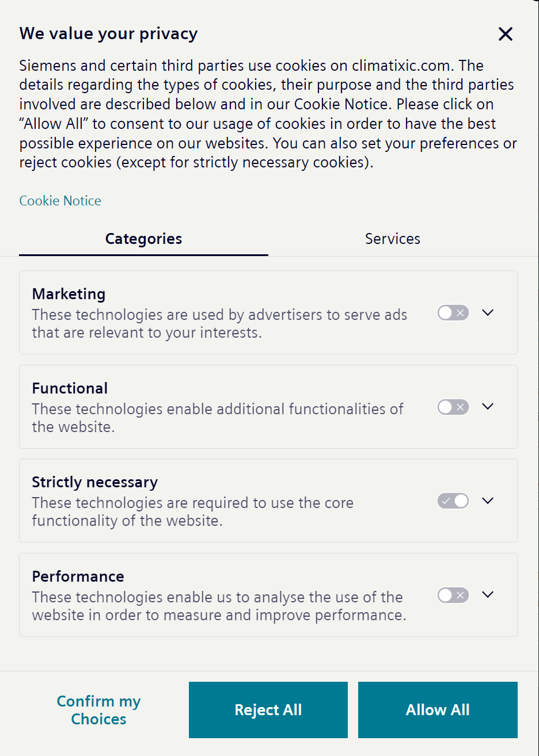Image resolution: width=539 pixels, height=756 pixels.
Task: Expand the Functional category details arrow
Action: click(x=488, y=407)
